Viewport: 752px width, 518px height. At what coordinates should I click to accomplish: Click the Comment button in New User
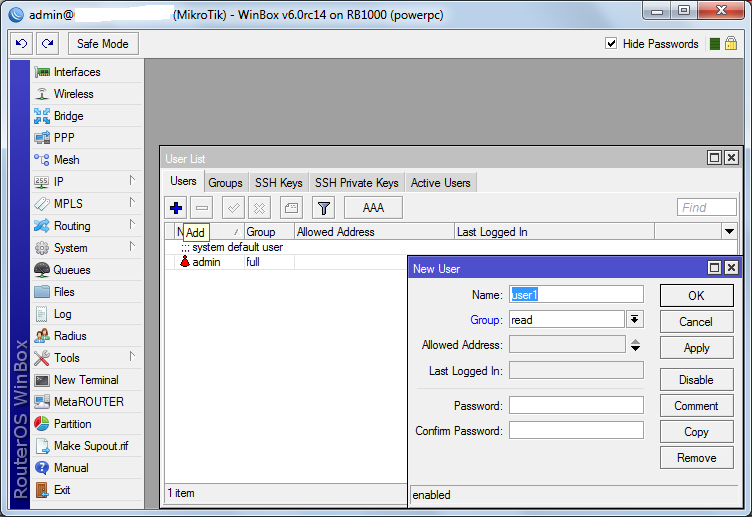coord(696,406)
